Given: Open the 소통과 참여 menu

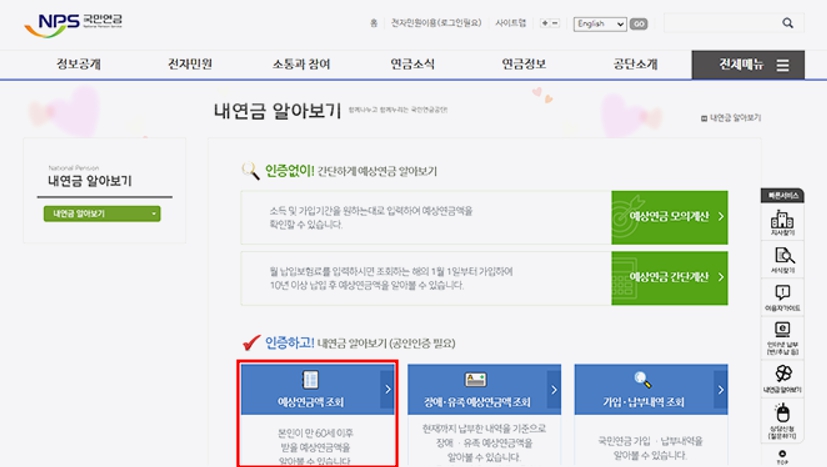Looking at the screenshot, I should (x=301, y=64).
